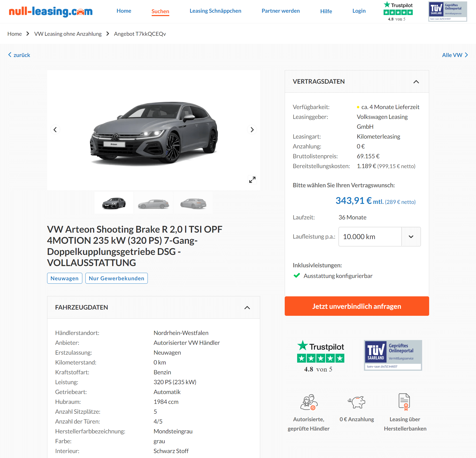Click the authorized dealers icon
Screen dimensions: 476x458
coord(309,402)
